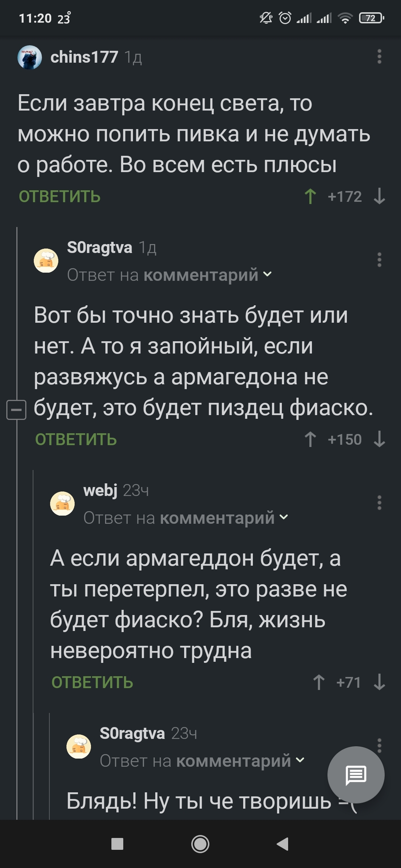Tap the Android back navigation triangle

point(283,844)
